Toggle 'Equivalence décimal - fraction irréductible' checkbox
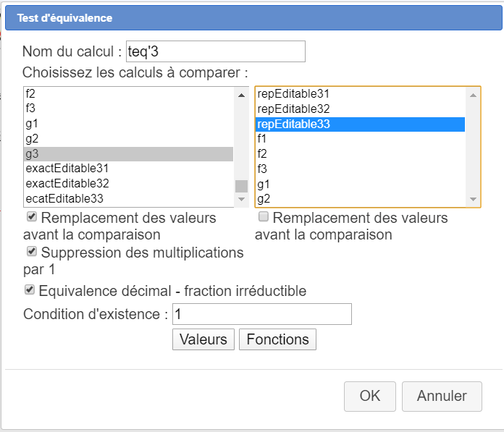Screen dimensions: 504x432 click(x=30, y=290)
